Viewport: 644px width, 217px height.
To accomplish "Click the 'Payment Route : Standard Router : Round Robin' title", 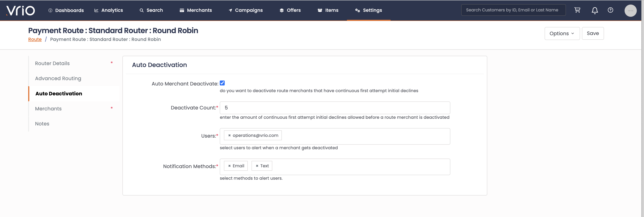I will pos(113,30).
